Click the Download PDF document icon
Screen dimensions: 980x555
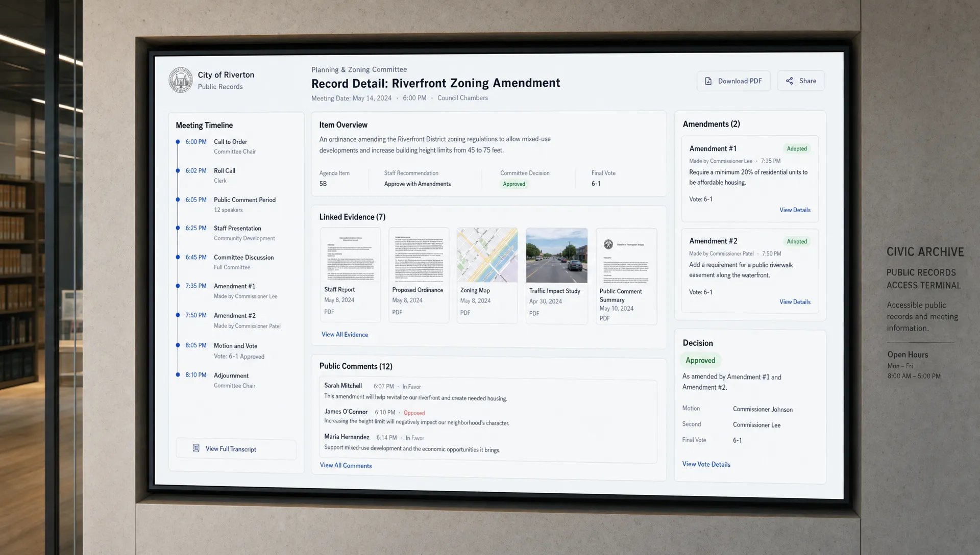pos(708,81)
